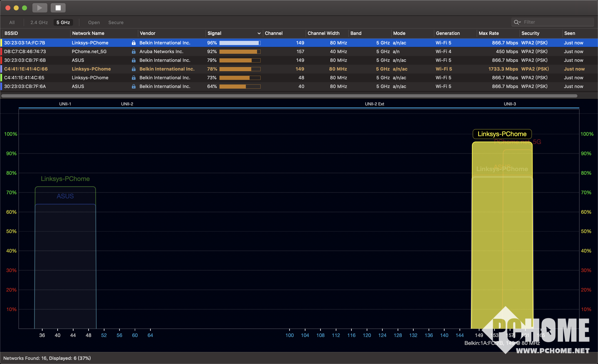
Task: Filter to 2.4 GHz networks
Action: pos(39,22)
